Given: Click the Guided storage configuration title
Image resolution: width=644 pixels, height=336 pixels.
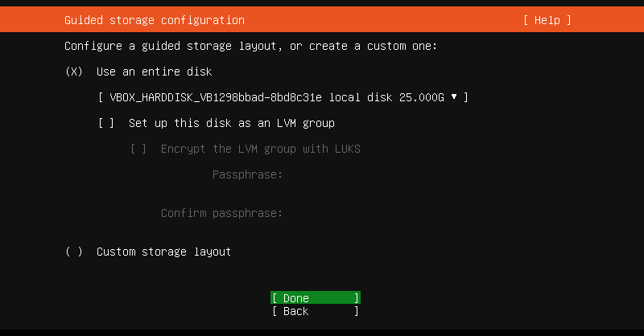Looking at the screenshot, I should [154, 20].
